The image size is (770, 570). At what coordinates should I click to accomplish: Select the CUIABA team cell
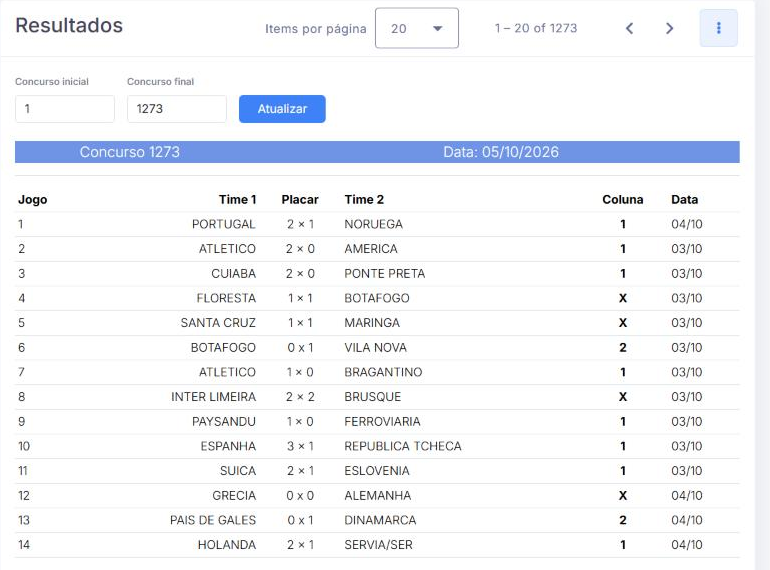click(x=234, y=273)
